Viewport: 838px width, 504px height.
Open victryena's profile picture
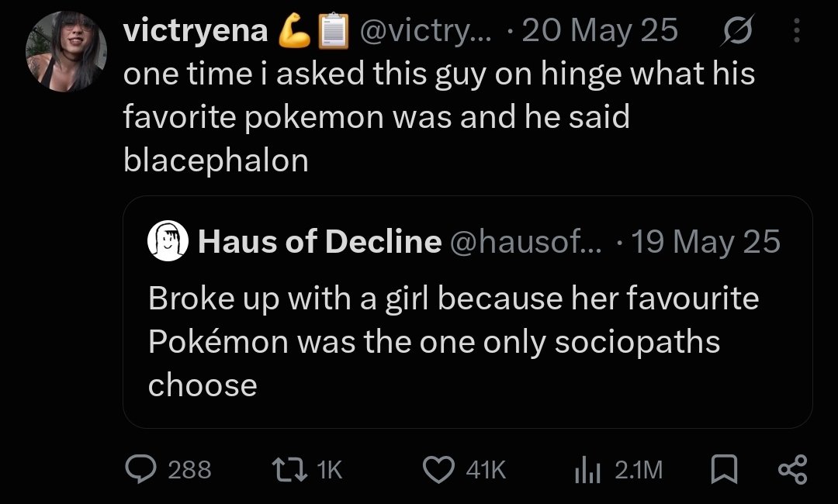coord(66,51)
